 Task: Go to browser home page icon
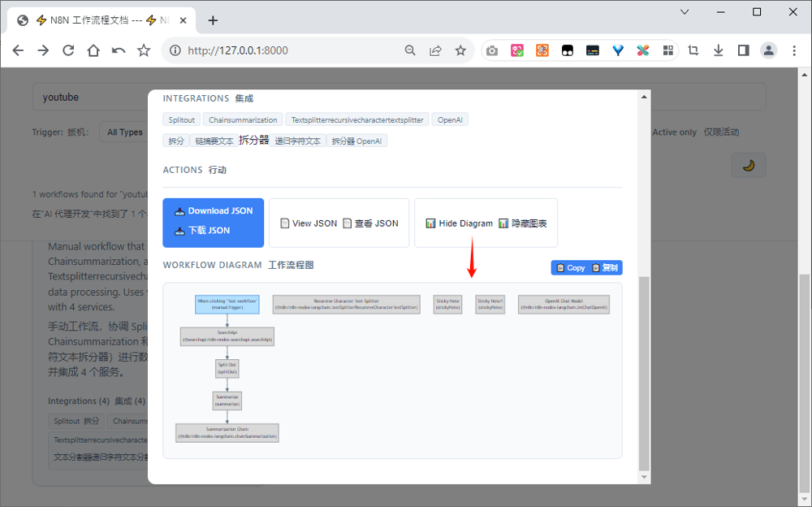pyautogui.click(x=93, y=50)
